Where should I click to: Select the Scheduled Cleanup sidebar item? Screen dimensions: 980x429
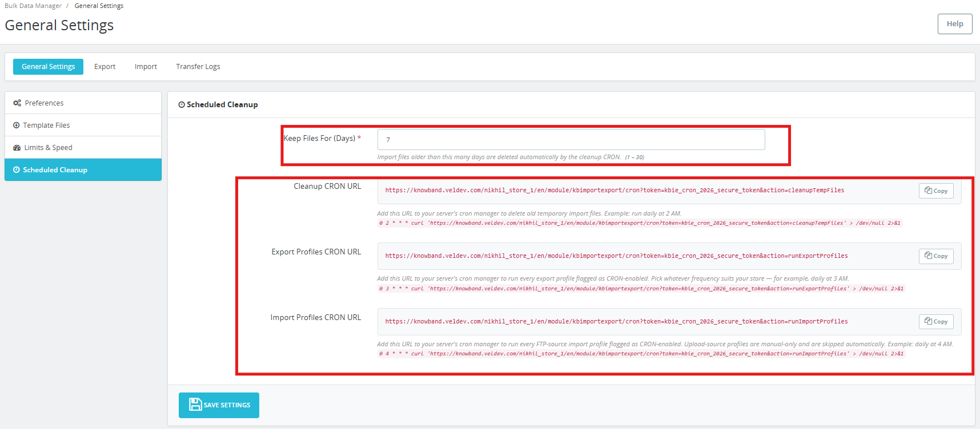(83, 170)
